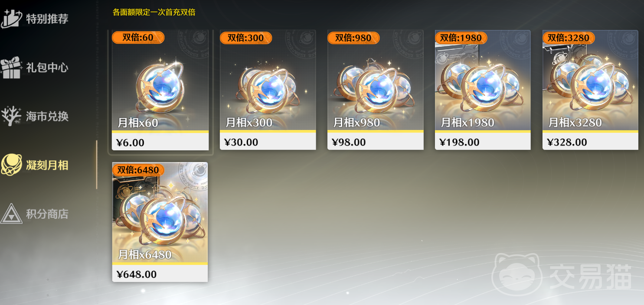The image size is (644, 305).
Task: Click the ¥98.00 price button
Action: pyautogui.click(x=375, y=142)
